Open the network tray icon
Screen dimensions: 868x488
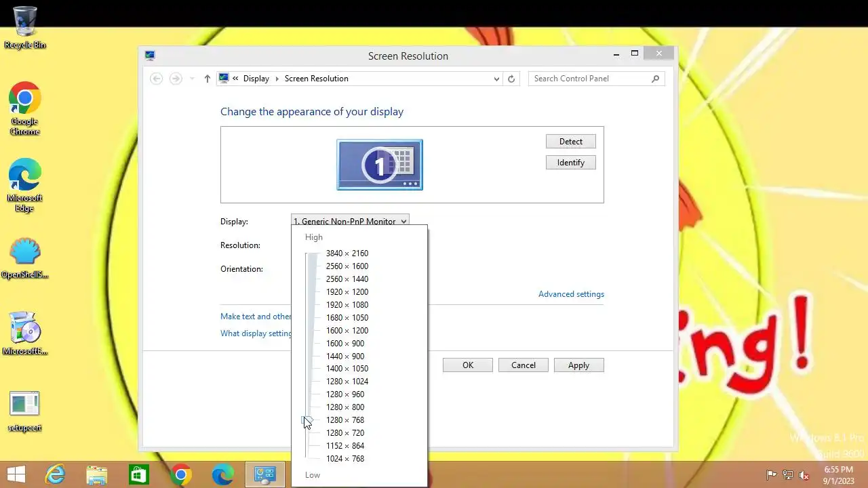pos(788,475)
